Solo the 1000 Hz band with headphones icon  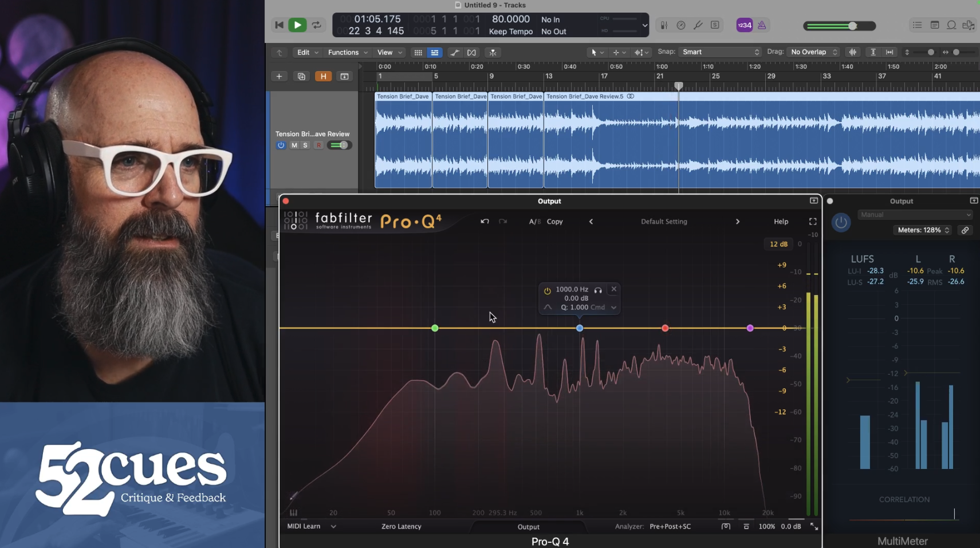coord(598,290)
